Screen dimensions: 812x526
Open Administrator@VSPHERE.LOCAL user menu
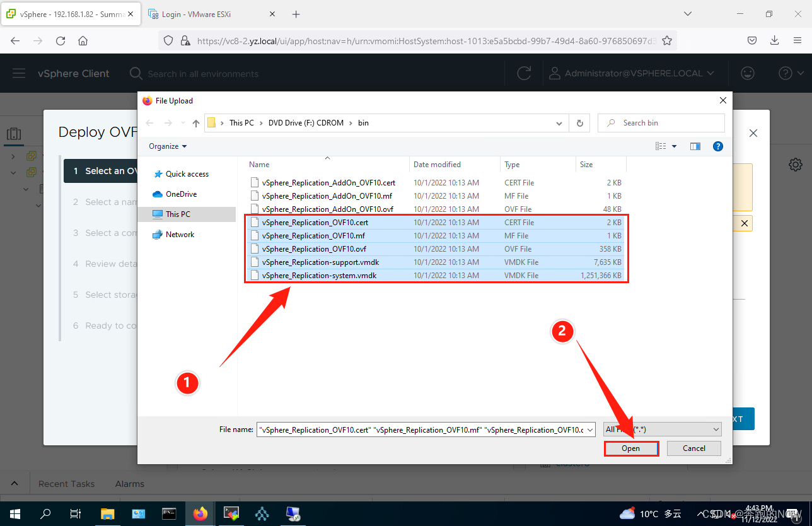click(631, 74)
